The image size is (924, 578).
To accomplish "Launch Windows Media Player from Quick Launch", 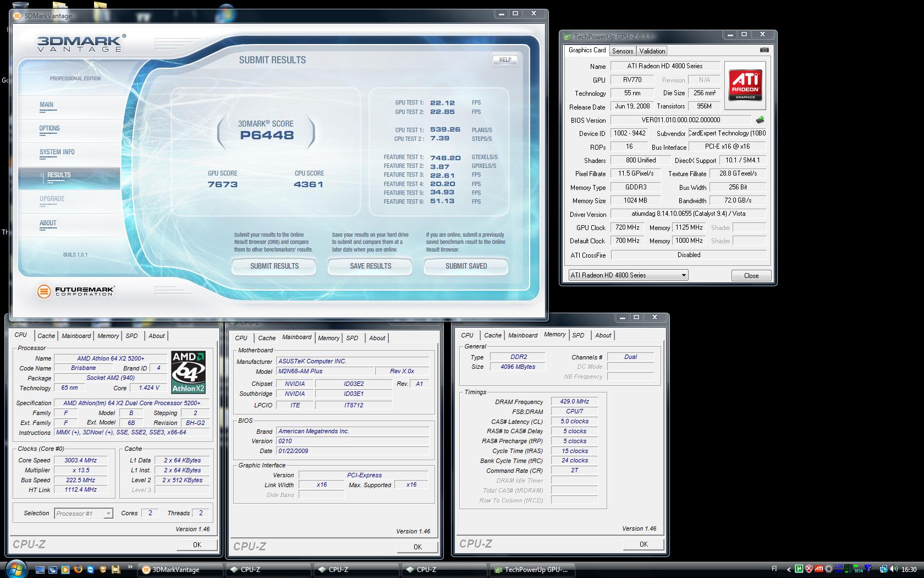I will pyautogui.click(x=65, y=570).
